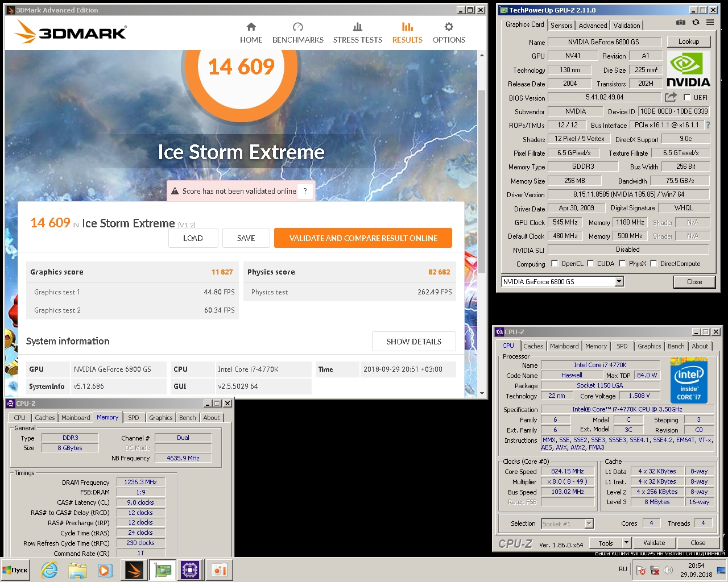Screen dimensions: 728x582
Task: Click the 3DMark logo
Action: [71, 32]
